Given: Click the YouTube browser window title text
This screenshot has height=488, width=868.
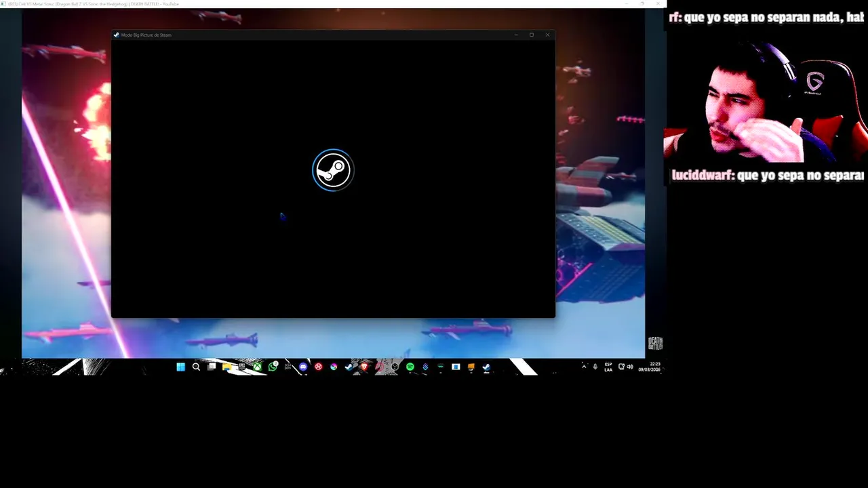Looking at the screenshot, I should click(x=93, y=4).
